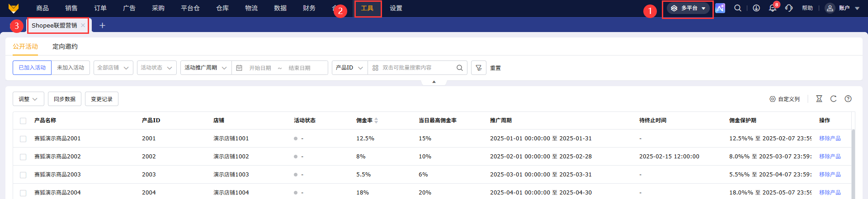The image size is (868, 199).
Task: Check the row for 赛狐演示商品2004
Action: coord(23,193)
